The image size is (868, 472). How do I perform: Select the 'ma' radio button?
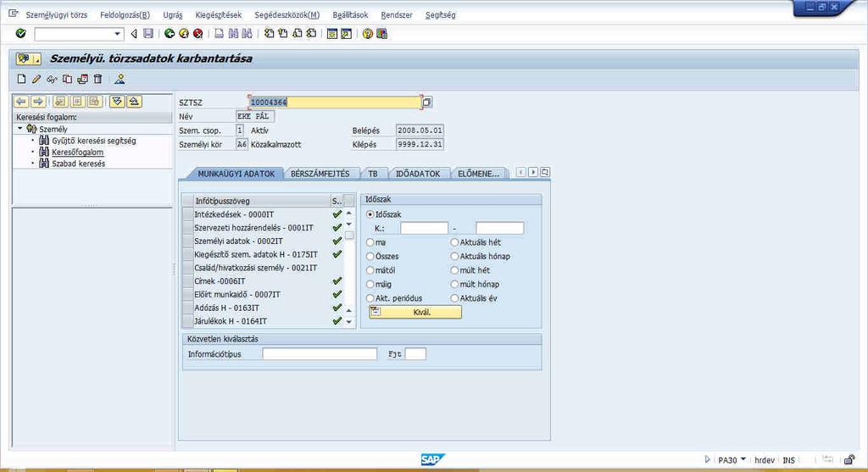[370, 242]
